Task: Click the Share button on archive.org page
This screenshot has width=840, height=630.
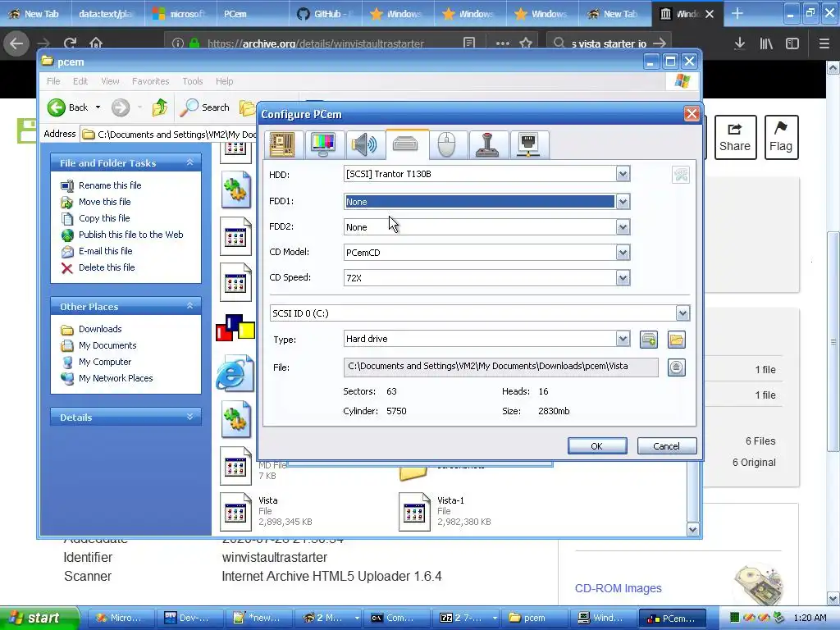Action: coord(735,137)
